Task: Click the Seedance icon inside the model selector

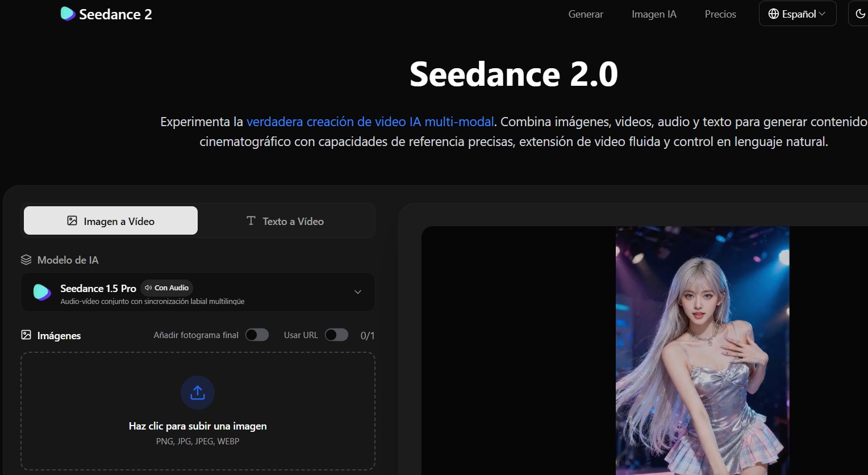Action: (x=41, y=292)
